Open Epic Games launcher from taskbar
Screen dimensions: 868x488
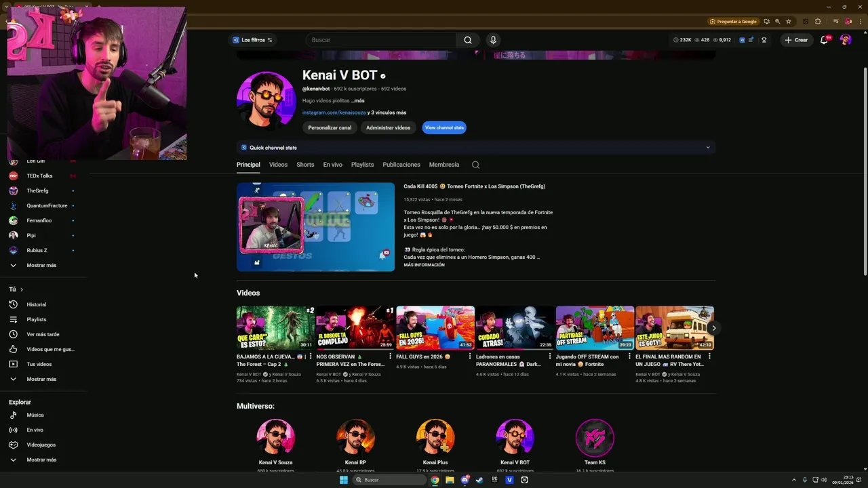[494, 480]
